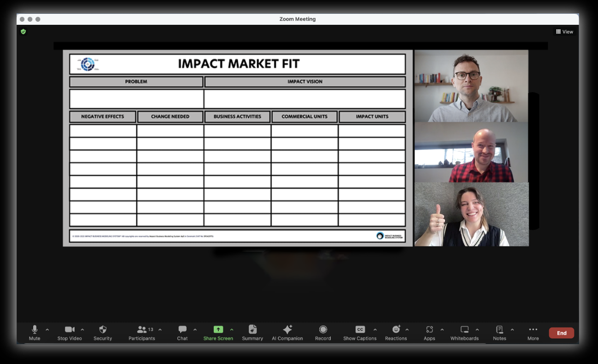Start recording the meeting
This screenshot has height=364, width=598.
point(323,333)
